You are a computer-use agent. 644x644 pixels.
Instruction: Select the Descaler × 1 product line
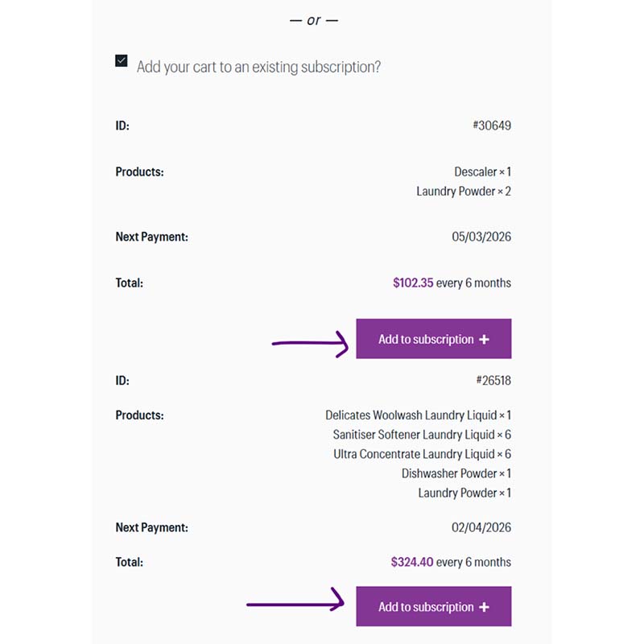pos(482,172)
